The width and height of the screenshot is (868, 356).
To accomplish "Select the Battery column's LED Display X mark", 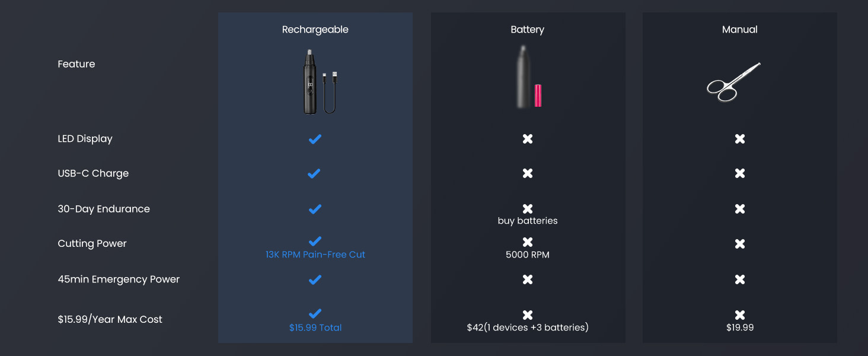I will click(527, 139).
